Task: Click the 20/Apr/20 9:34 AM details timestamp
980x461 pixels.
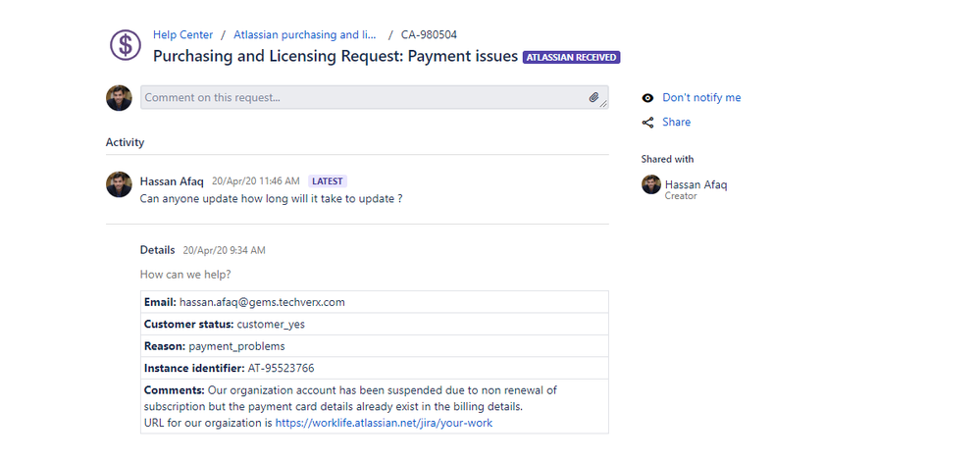Action: coord(224,250)
